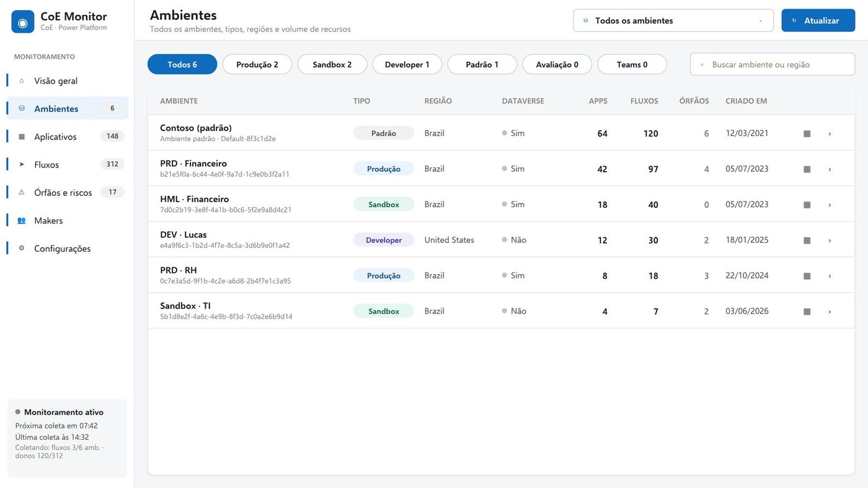Click the 03/06/2026 creation date
Screen dimensions: 868x488
747,311
